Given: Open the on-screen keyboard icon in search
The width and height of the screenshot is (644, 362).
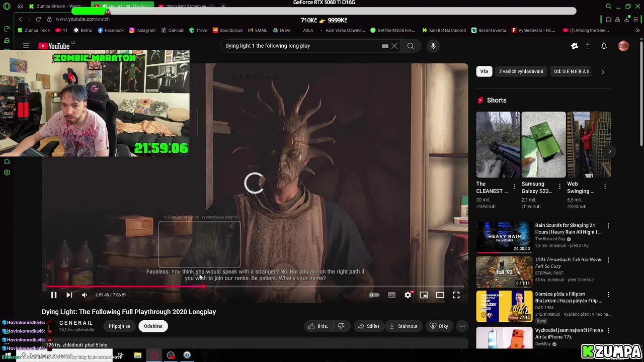Looking at the screenshot, I should coord(385,46).
